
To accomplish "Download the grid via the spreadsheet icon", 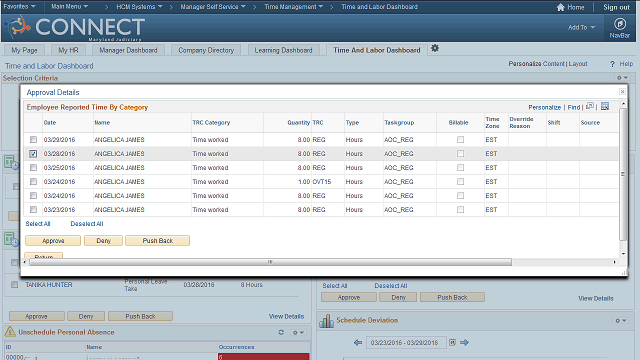I will pos(605,107).
